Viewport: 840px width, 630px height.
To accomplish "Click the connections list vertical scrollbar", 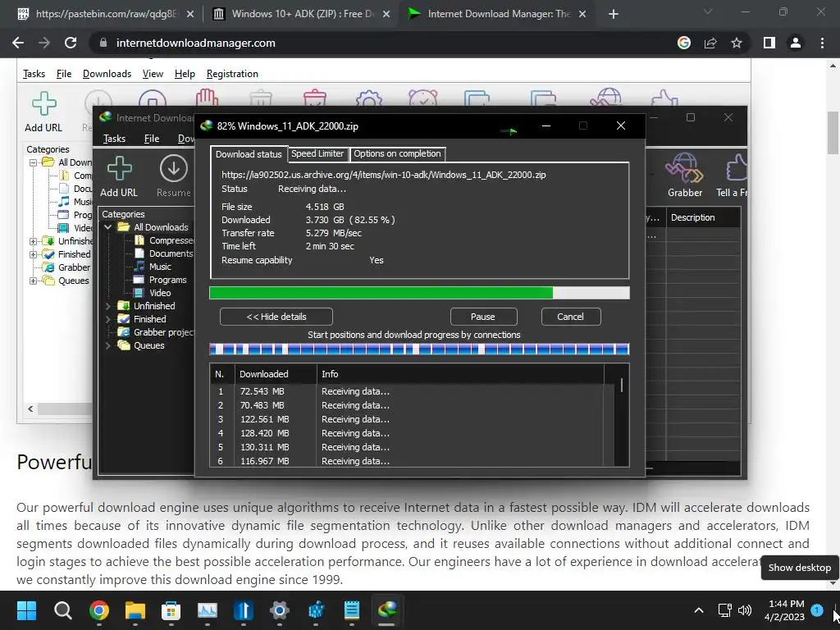I will point(622,386).
